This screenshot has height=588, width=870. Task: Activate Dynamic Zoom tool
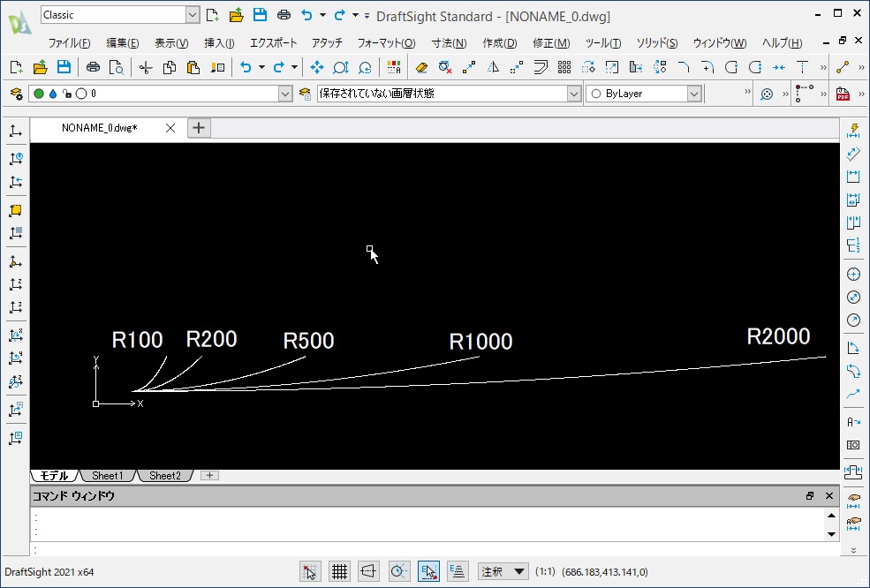[x=341, y=68]
